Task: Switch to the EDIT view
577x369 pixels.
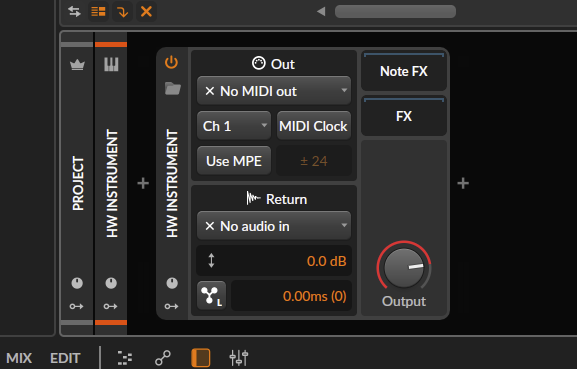Action: [x=65, y=358]
